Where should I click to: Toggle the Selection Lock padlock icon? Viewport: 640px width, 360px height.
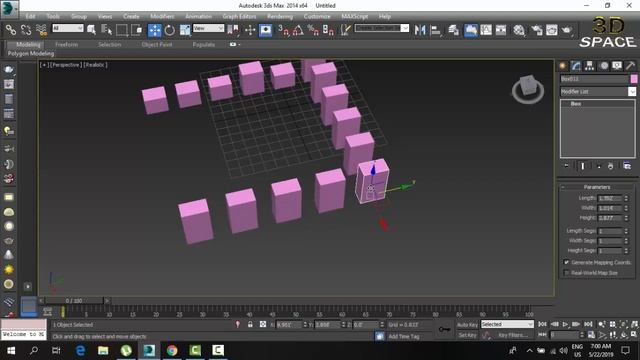[250, 324]
